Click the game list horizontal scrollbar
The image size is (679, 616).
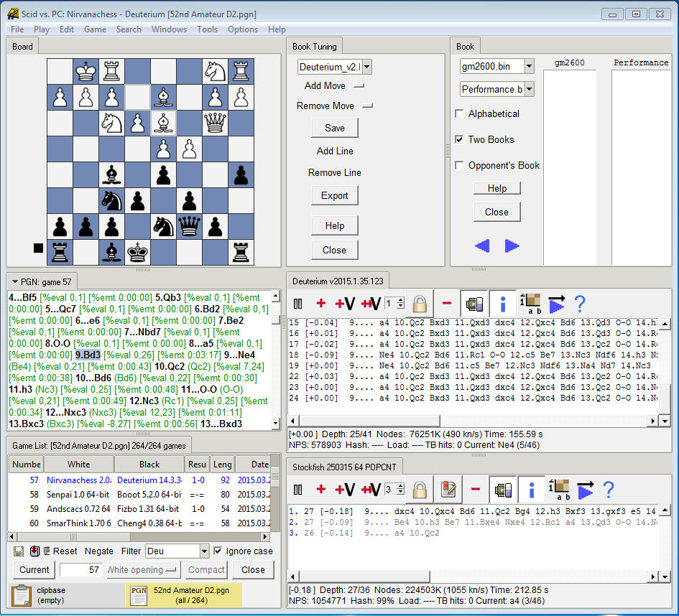(x=139, y=537)
